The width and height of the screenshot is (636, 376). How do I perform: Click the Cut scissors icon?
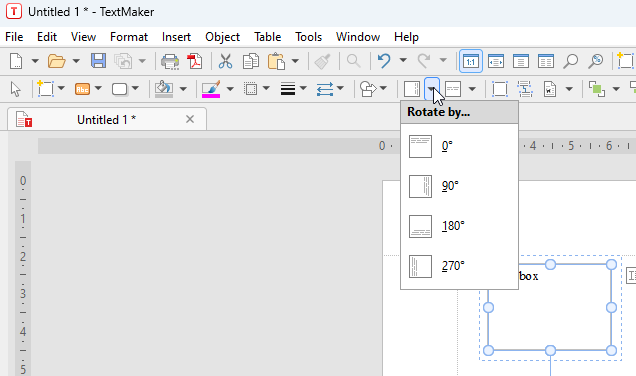coord(226,61)
